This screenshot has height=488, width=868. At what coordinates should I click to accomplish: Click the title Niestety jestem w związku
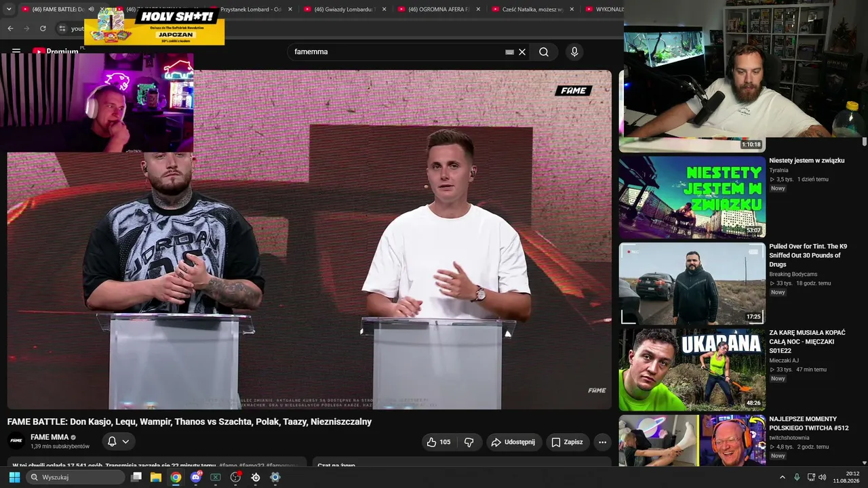[807, 161]
